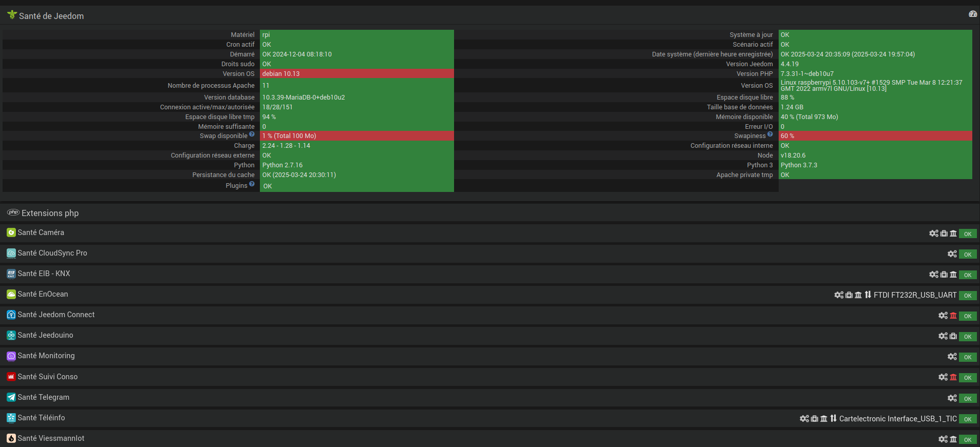Select the red '60 %' Swapiness cell
The width and height of the screenshot is (980, 447).
[875, 135]
